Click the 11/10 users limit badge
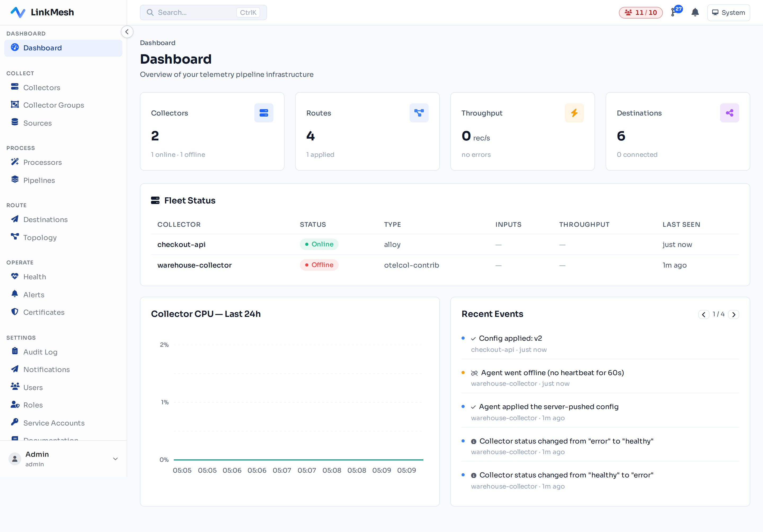Image resolution: width=763 pixels, height=532 pixels. (x=640, y=13)
